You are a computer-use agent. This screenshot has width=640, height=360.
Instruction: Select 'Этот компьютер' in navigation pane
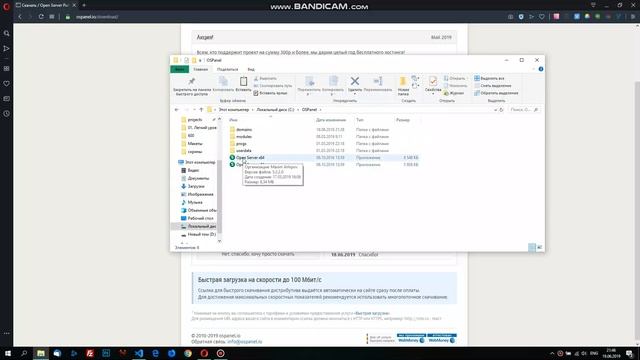200,162
